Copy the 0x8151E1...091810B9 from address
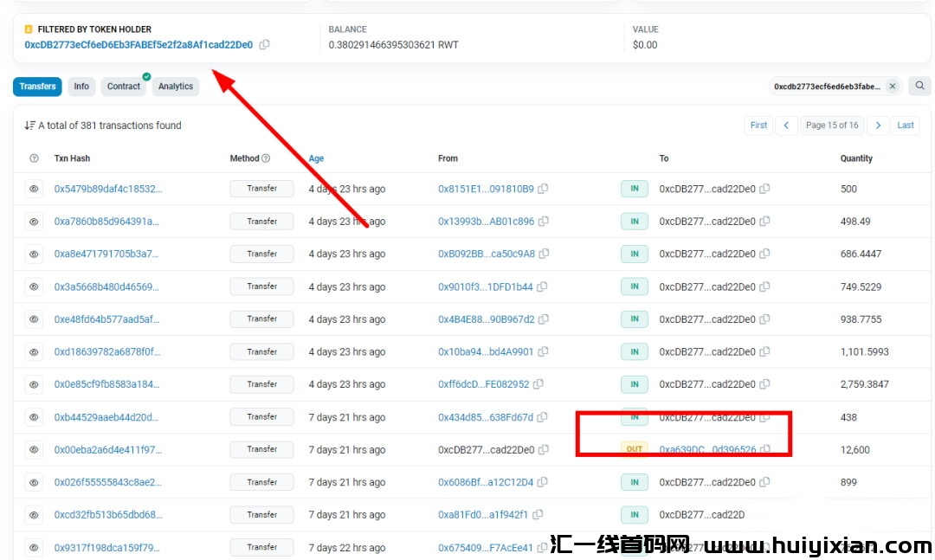Image resolution: width=935 pixels, height=560 pixels. tap(544, 189)
